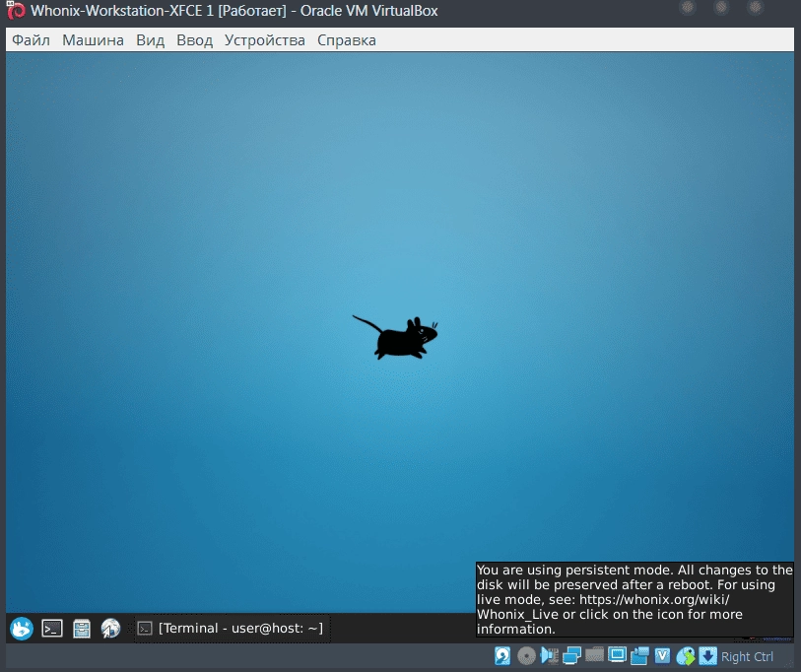Click the display settings status icon
Viewport: 801px width, 672px height.
click(x=617, y=655)
